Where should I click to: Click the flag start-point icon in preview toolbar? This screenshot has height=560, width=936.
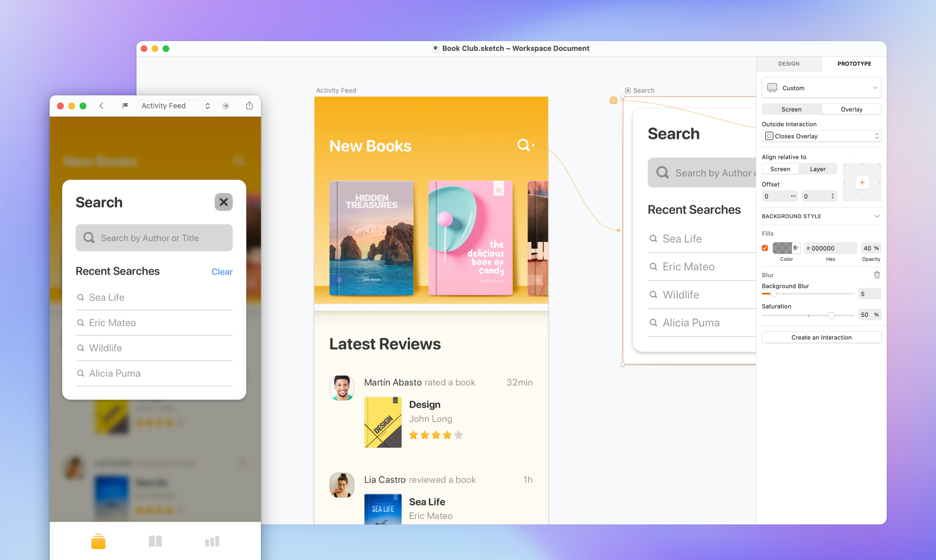(x=125, y=106)
